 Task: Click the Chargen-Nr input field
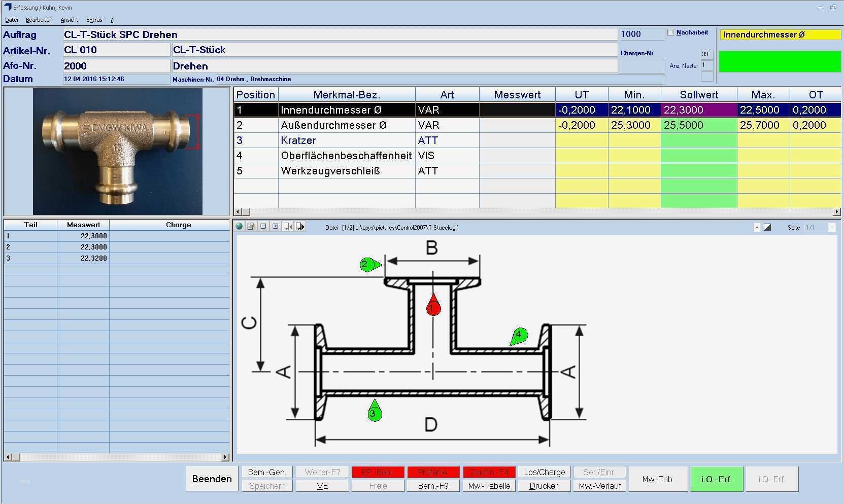click(642, 66)
